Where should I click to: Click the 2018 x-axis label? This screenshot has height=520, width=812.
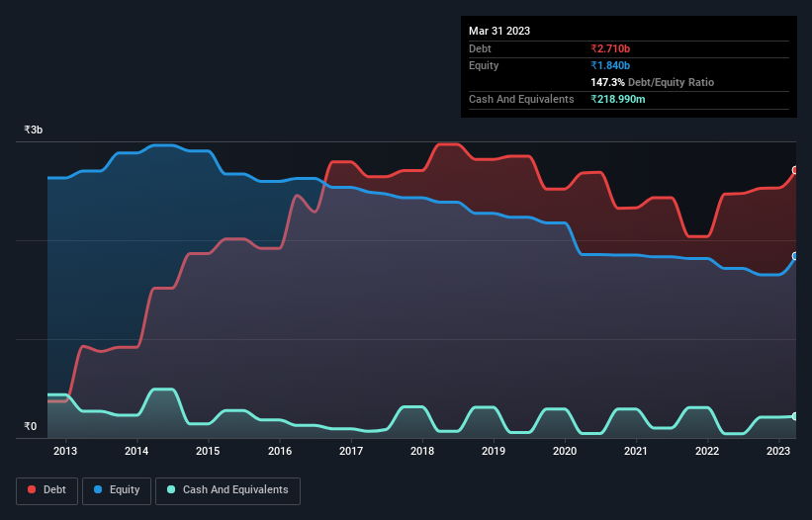click(422, 451)
